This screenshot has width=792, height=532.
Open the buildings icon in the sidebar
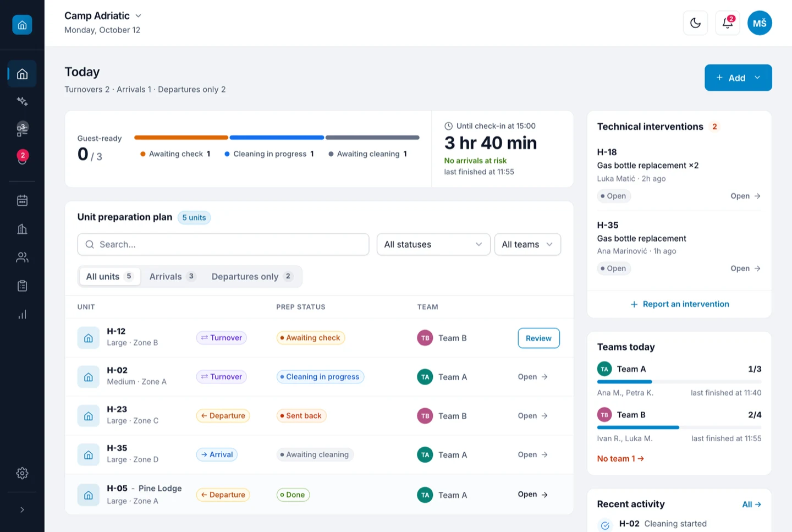point(22,229)
